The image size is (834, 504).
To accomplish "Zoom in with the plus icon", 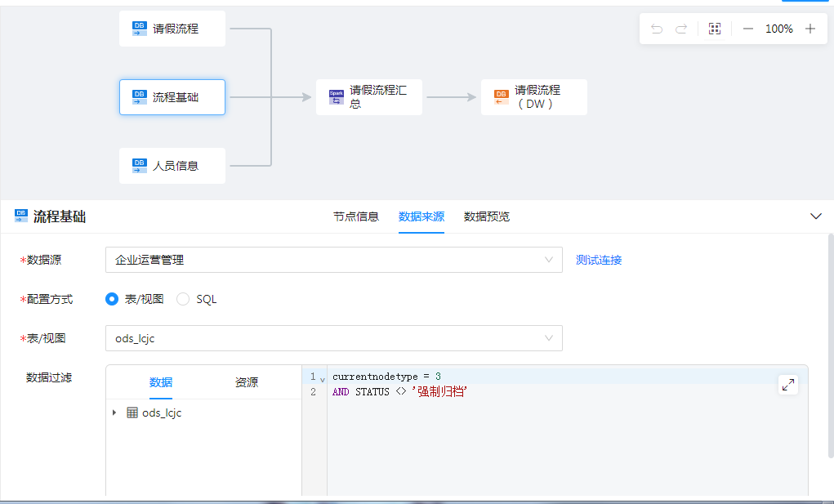I will pos(810,29).
